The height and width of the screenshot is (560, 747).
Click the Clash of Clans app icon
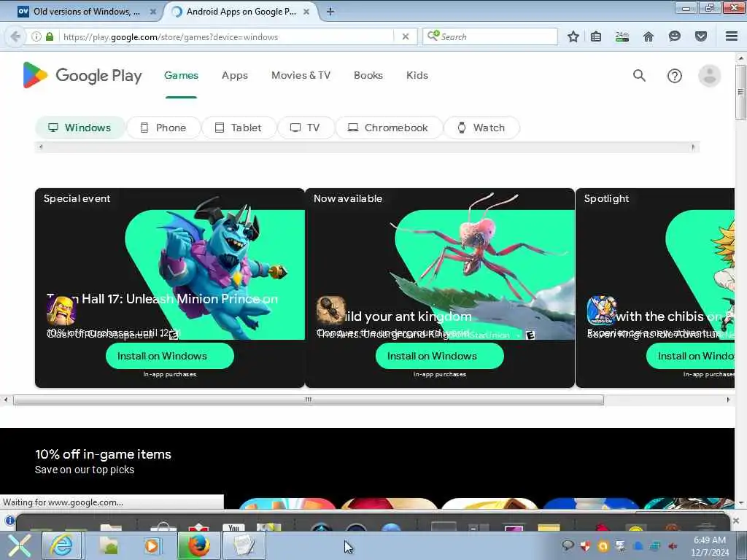pyautogui.click(x=61, y=311)
